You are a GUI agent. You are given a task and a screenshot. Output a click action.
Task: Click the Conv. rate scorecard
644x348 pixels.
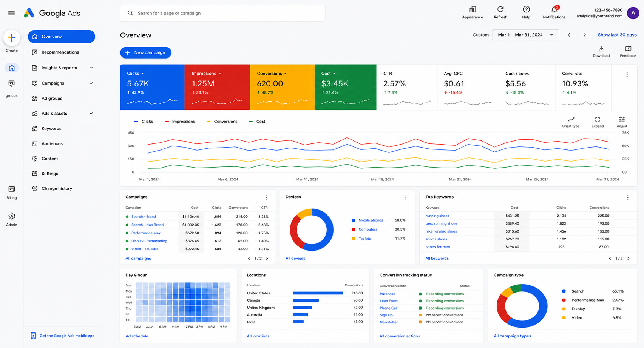click(583, 87)
